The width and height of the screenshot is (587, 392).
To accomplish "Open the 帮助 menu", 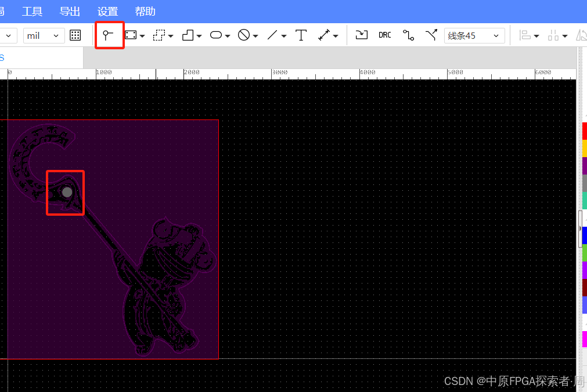I will 145,12.
